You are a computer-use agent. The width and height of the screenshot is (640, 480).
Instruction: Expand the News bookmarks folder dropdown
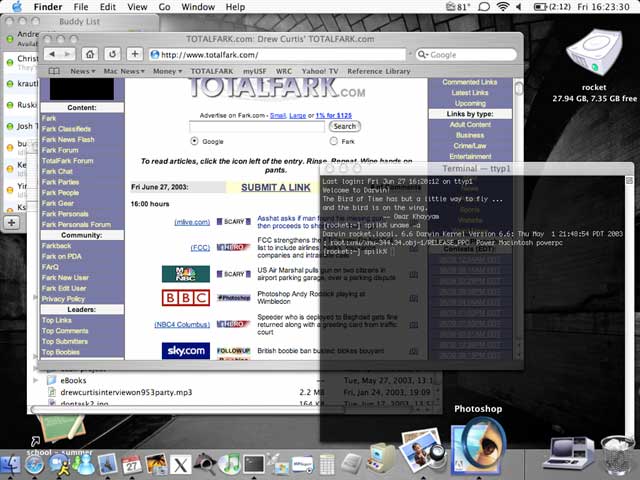coord(84,72)
